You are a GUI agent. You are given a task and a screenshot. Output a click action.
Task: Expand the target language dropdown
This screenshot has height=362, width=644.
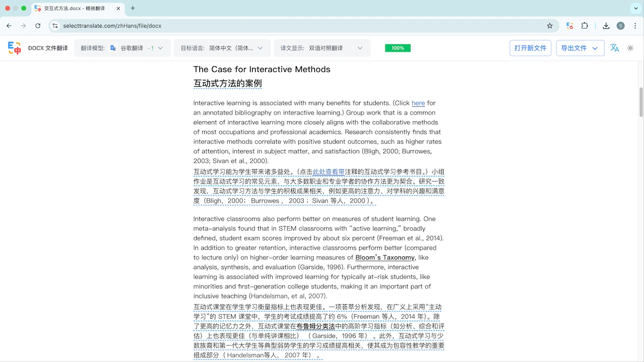222,48
